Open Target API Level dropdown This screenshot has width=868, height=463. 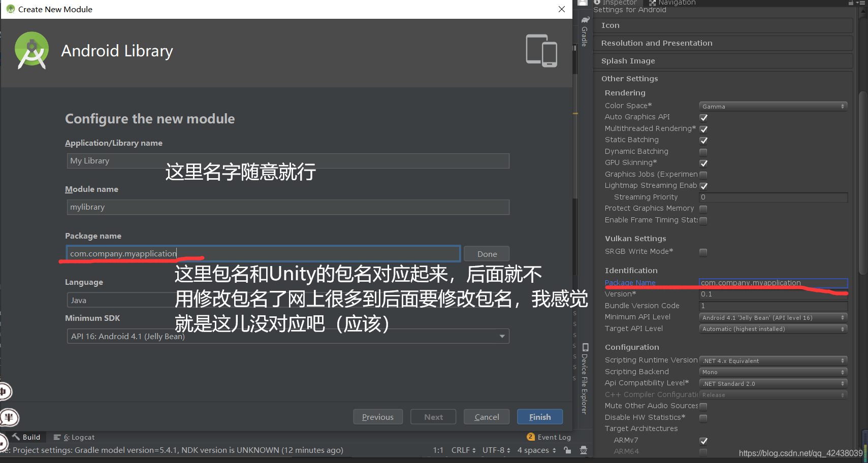pos(773,329)
